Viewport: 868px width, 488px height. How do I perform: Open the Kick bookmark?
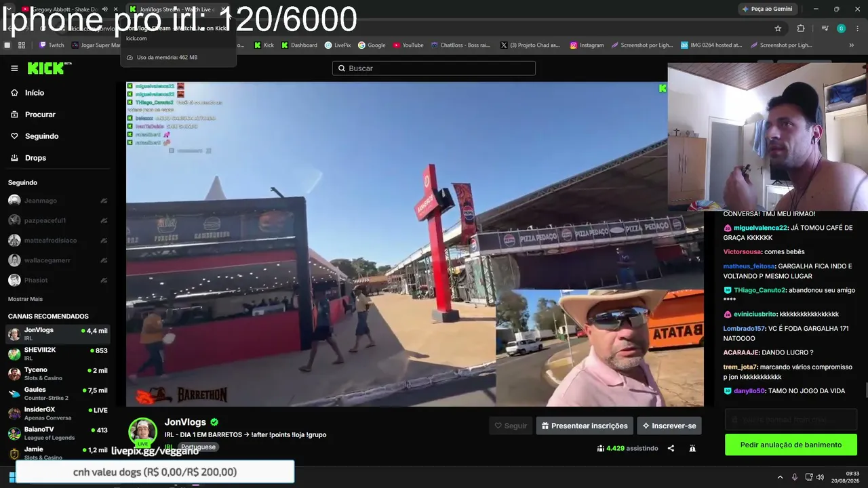[x=264, y=45]
